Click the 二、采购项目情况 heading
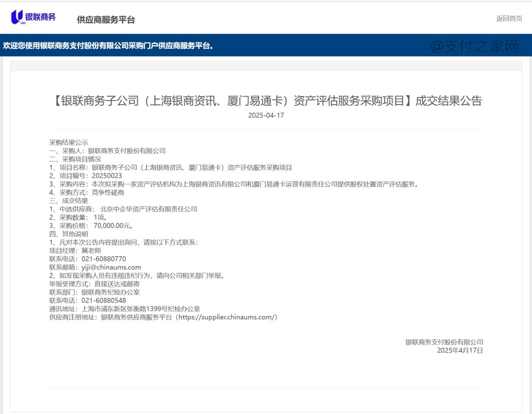The image size is (532, 414). (x=75, y=159)
